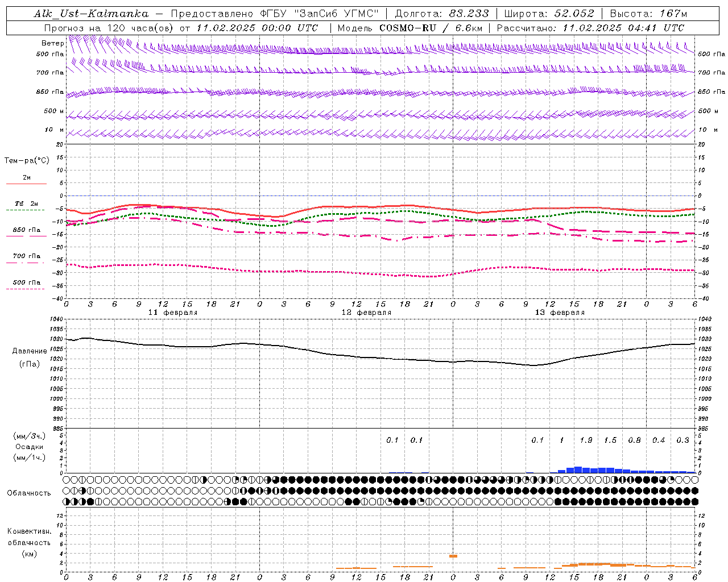The height and width of the screenshot is (582, 728).
Task: Select the model label COSMO-RU / 6.6км
Action: pos(431,28)
